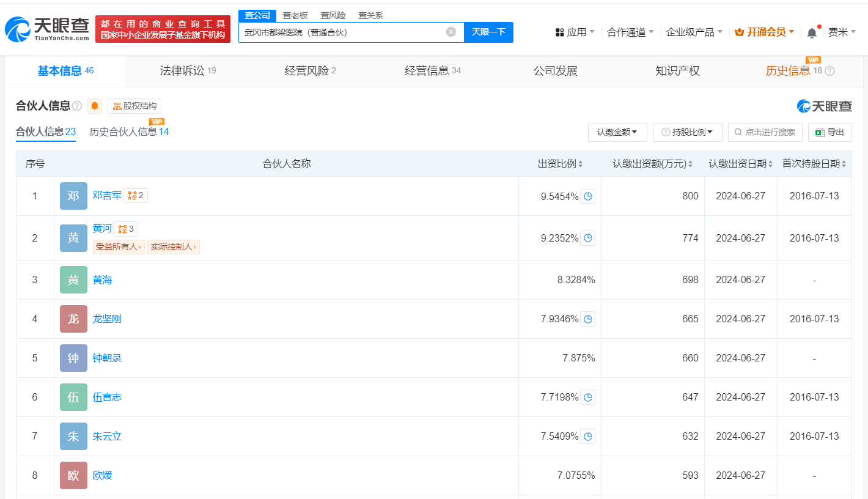Sort by 首次持股日期 column
Viewport: 868px width, 499px height.
pos(814,164)
